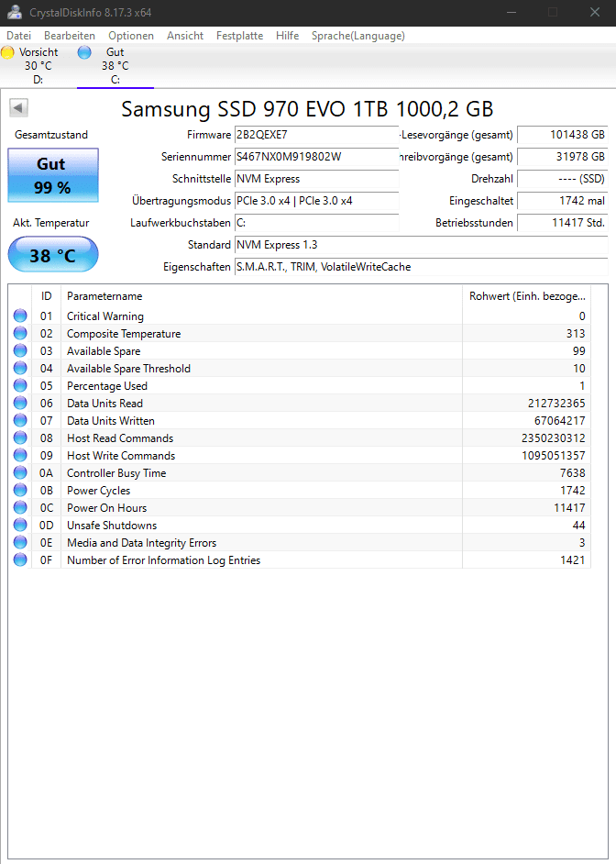This screenshot has width=616, height=864.
Task: Open the Hilfe menu
Action: coord(287,35)
